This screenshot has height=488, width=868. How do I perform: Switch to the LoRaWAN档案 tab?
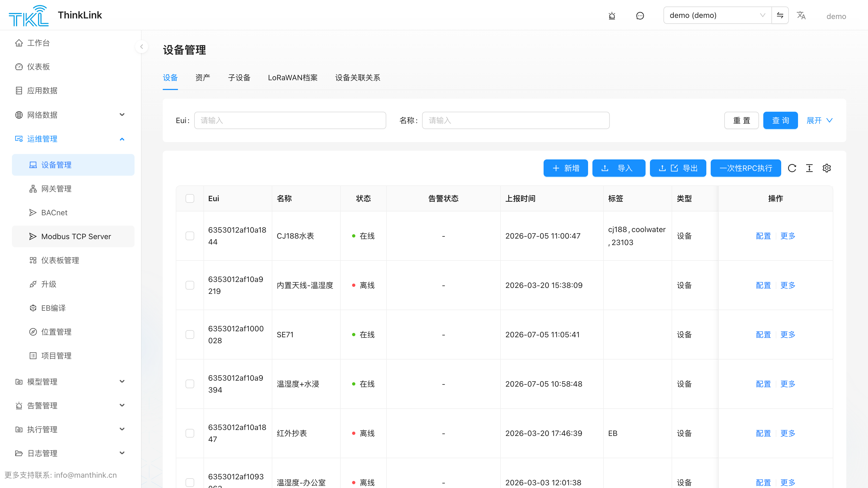(293, 78)
